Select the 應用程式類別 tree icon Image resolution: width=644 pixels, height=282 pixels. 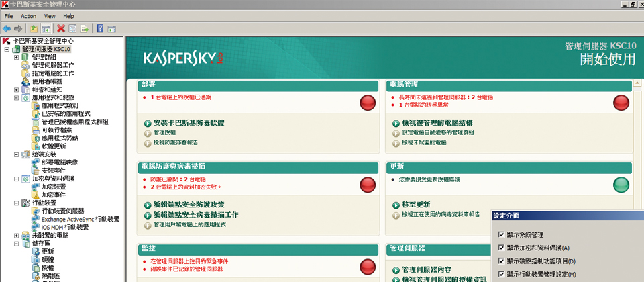36,105
